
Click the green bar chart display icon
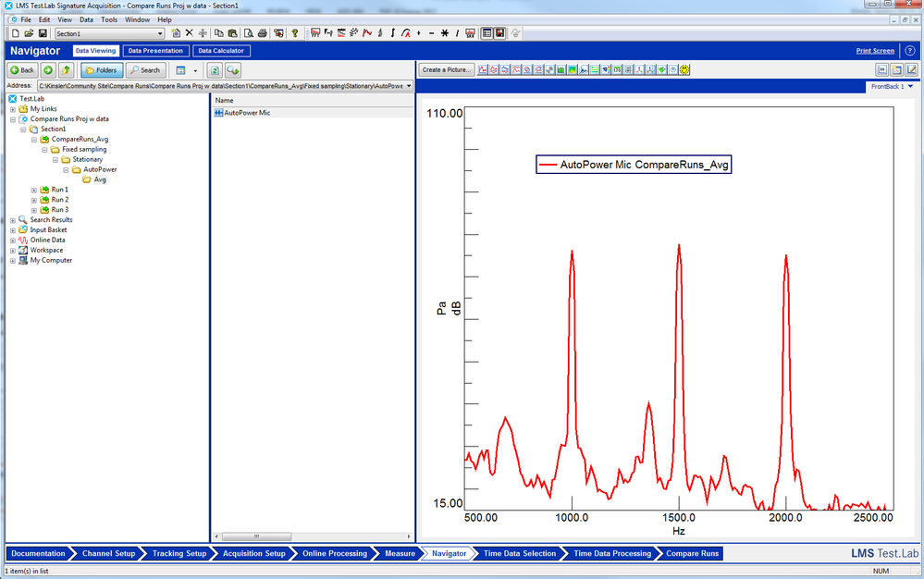(561, 69)
